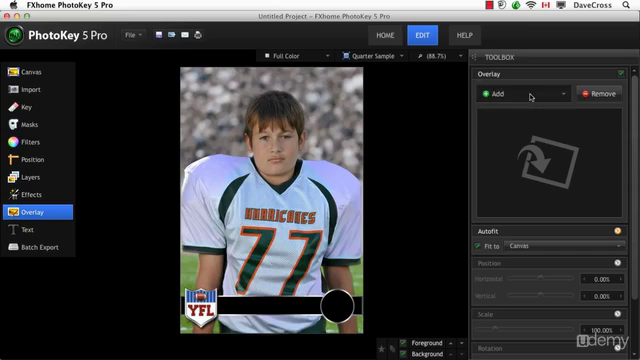640x360 pixels.
Task: Open the Add overlay dropdown
Action: 524,94
